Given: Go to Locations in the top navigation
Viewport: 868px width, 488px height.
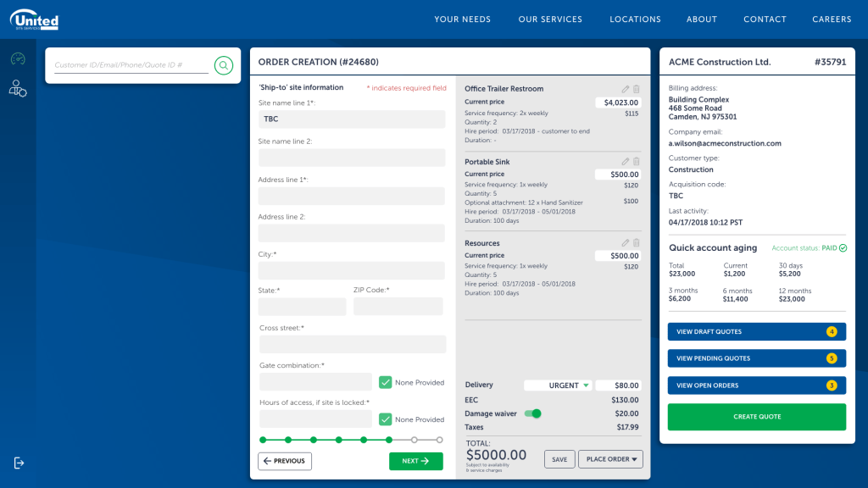Looking at the screenshot, I should pyautogui.click(x=635, y=19).
